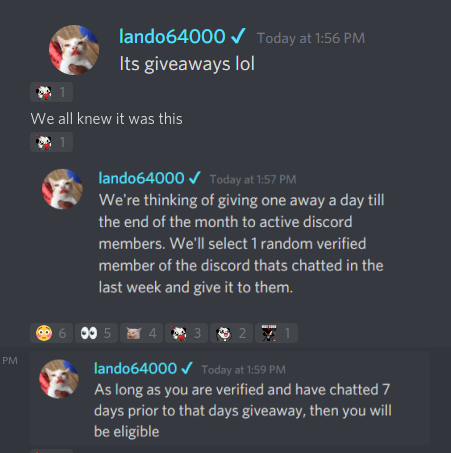451x453 pixels.
Task: Open lando64000's avatar on the 1:56 PM message
Action: [x=74, y=50]
